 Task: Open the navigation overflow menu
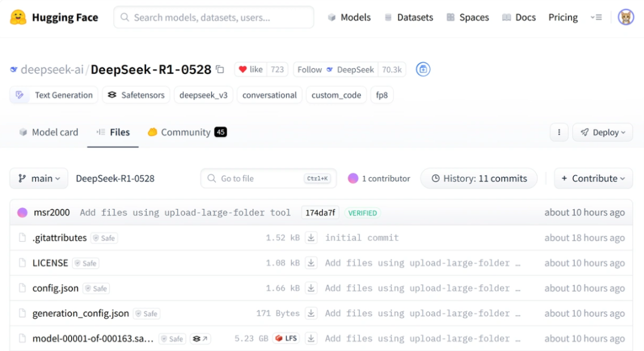(x=596, y=17)
